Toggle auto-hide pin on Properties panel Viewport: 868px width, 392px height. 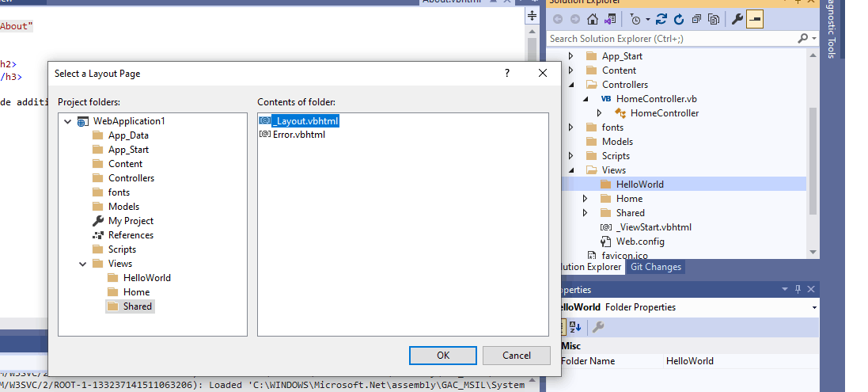[798, 290]
